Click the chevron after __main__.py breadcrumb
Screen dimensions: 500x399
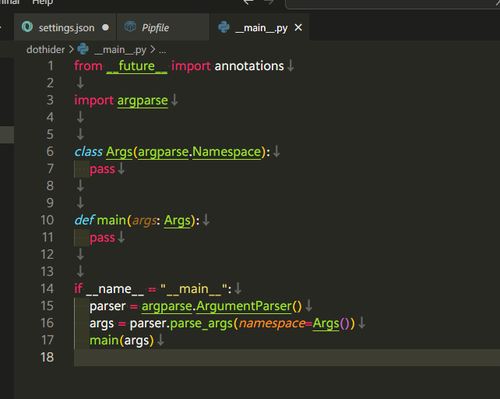pyautogui.click(x=152, y=50)
